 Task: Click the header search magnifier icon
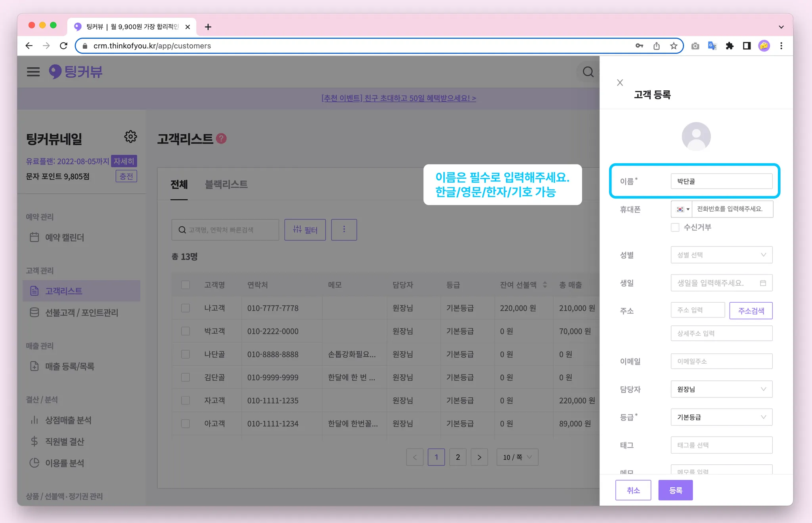click(x=588, y=72)
